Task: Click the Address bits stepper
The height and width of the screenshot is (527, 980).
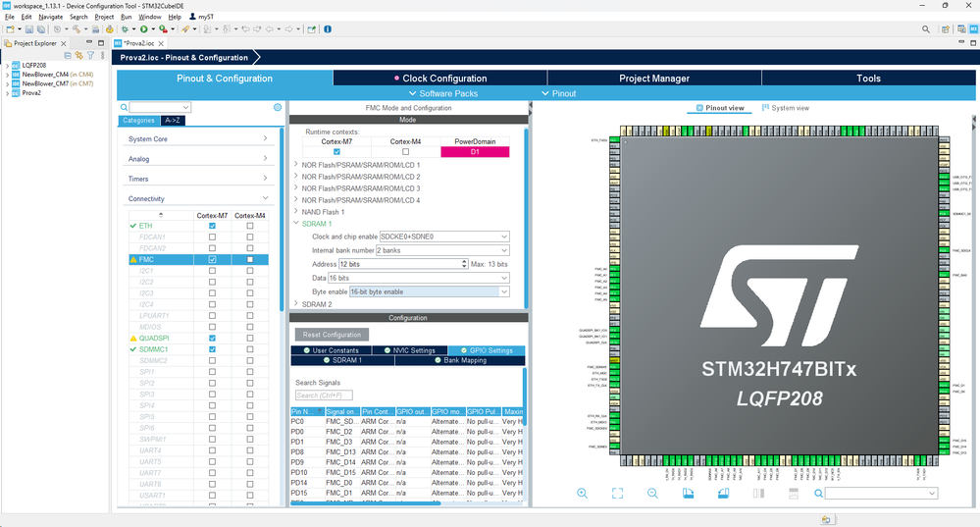Action: pos(464,264)
